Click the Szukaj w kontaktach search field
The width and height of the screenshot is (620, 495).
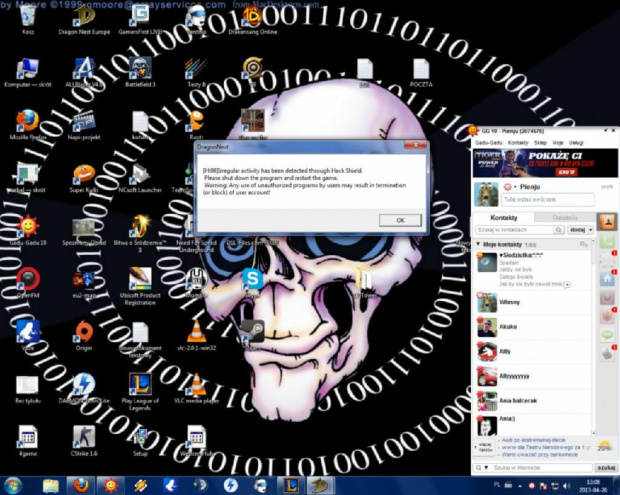coord(514,230)
